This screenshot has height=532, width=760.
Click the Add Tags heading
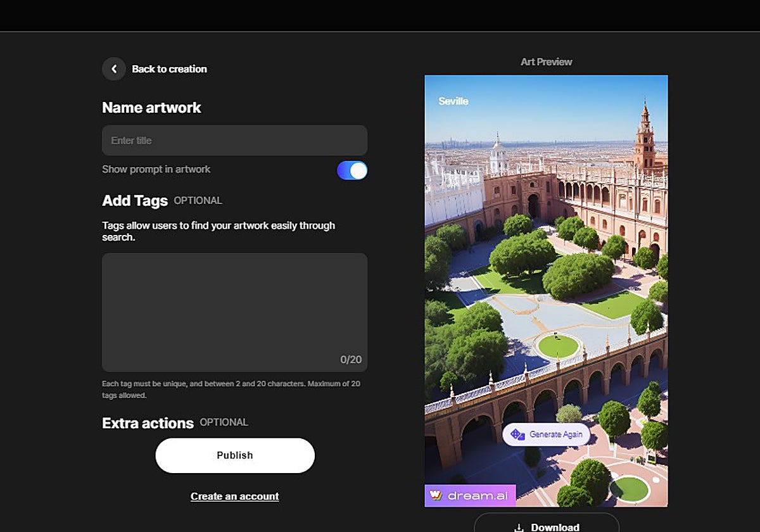135,201
